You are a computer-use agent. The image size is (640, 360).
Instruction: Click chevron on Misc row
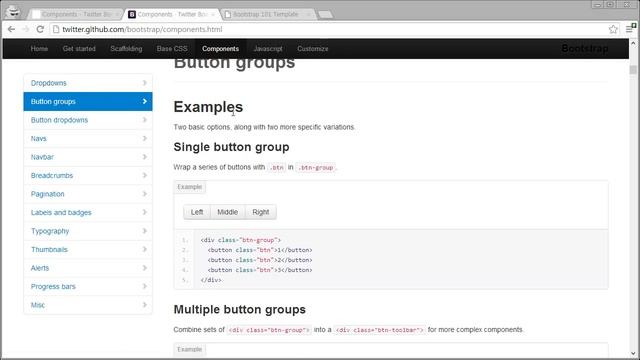click(144, 305)
